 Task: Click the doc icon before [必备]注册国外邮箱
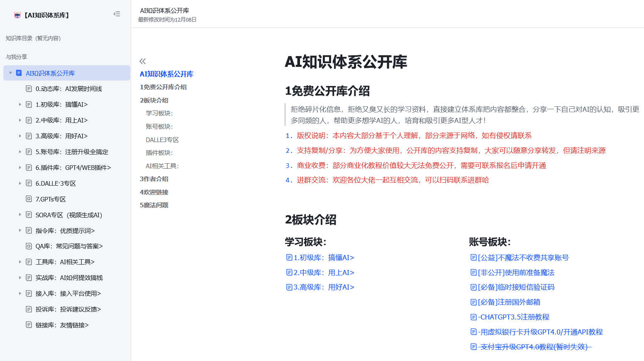[x=473, y=302]
